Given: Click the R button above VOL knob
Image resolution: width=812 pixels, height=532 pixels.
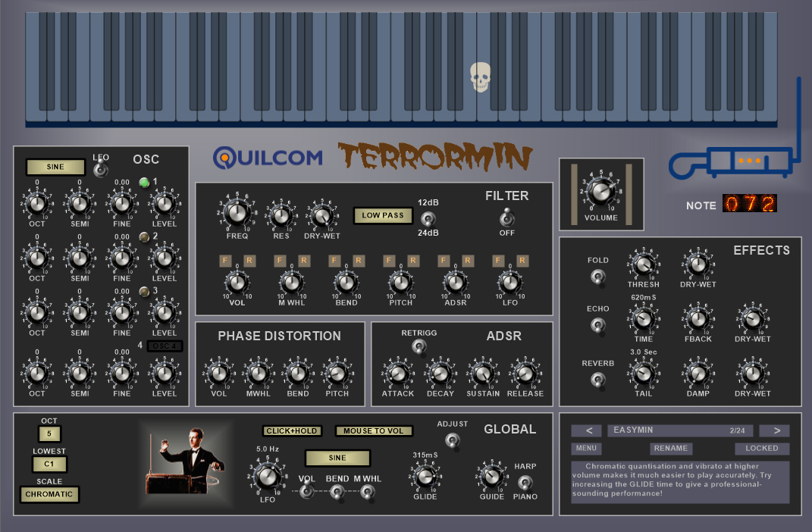Looking at the screenshot, I should tap(249, 260).
